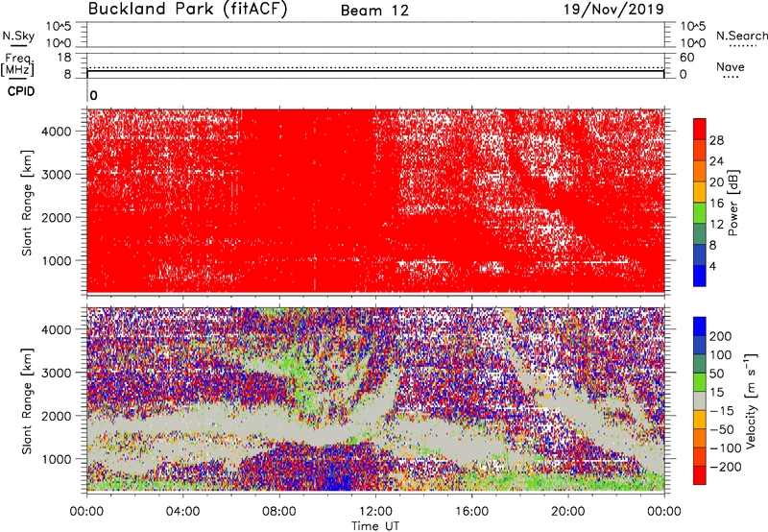Pick the yellow -15 to -50 Velocity colorbar segment
The image size is (768, 532).
click(700, 420)
